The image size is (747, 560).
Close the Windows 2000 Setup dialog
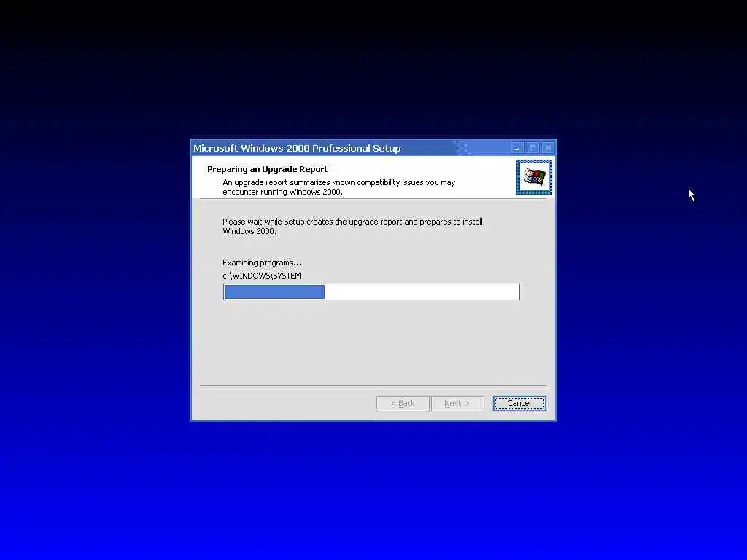click(548, 148)
